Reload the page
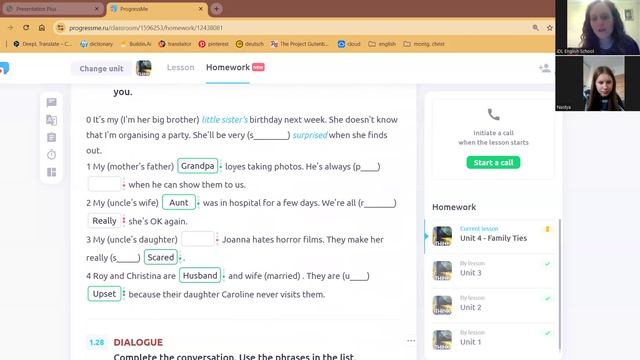 26,28
